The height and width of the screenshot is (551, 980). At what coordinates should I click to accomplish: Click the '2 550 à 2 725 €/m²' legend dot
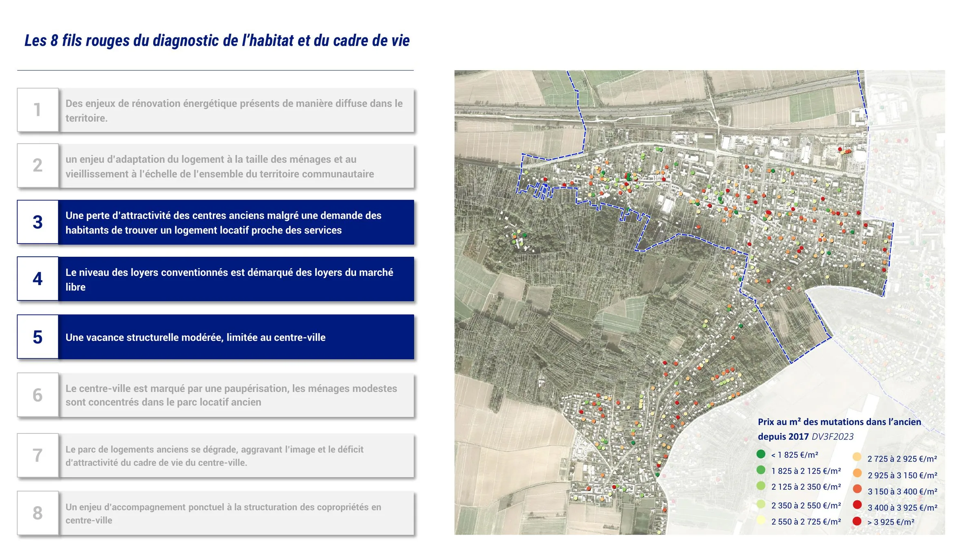click(761, 520)
